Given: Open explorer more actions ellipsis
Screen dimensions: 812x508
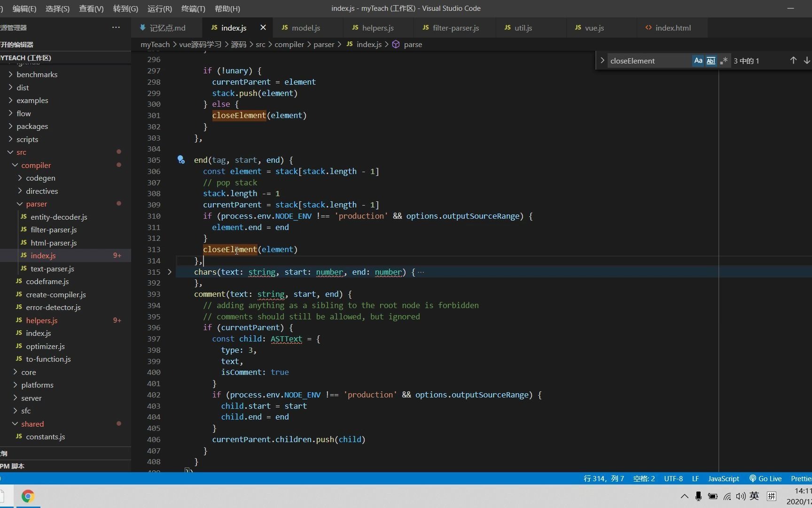Looking at the screenshot, I should (x=116, y=28).
